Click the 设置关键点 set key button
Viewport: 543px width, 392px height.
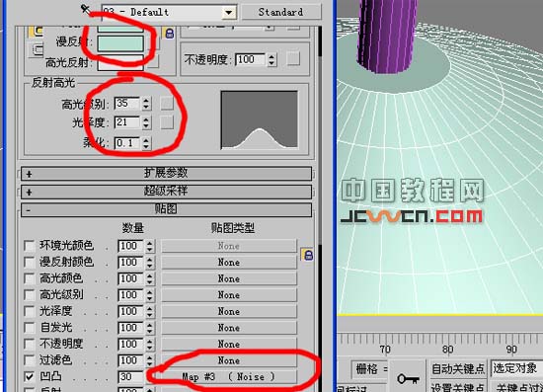point(458,387)
